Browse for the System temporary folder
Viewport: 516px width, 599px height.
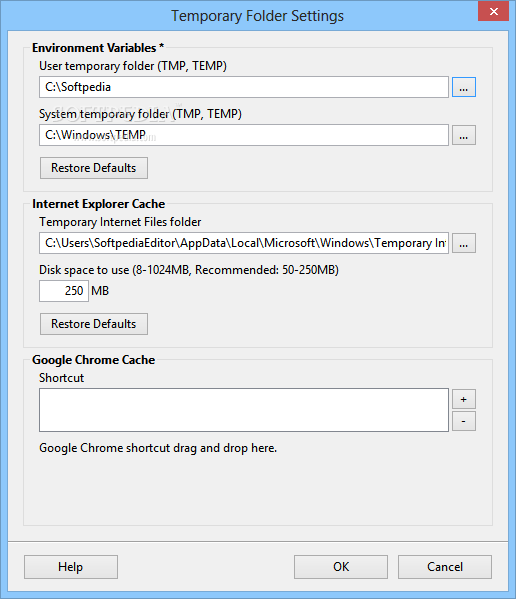[x=464, y=135]
